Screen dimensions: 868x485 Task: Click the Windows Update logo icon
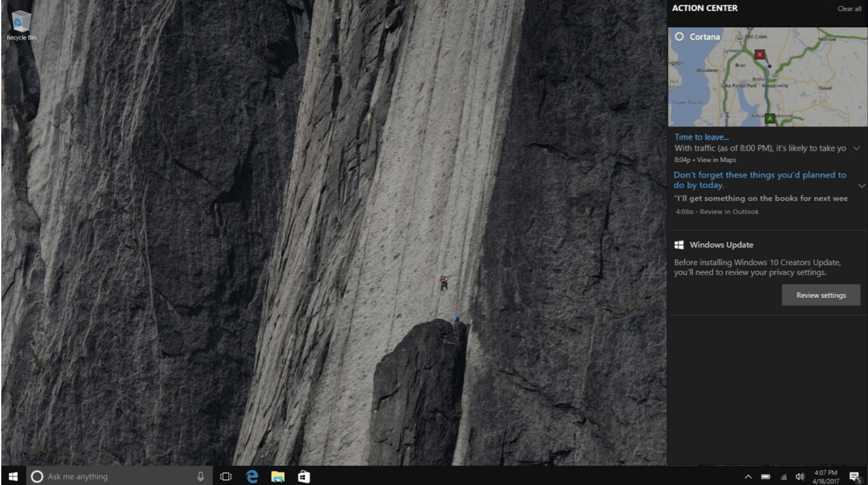click(x=680, y=245)
